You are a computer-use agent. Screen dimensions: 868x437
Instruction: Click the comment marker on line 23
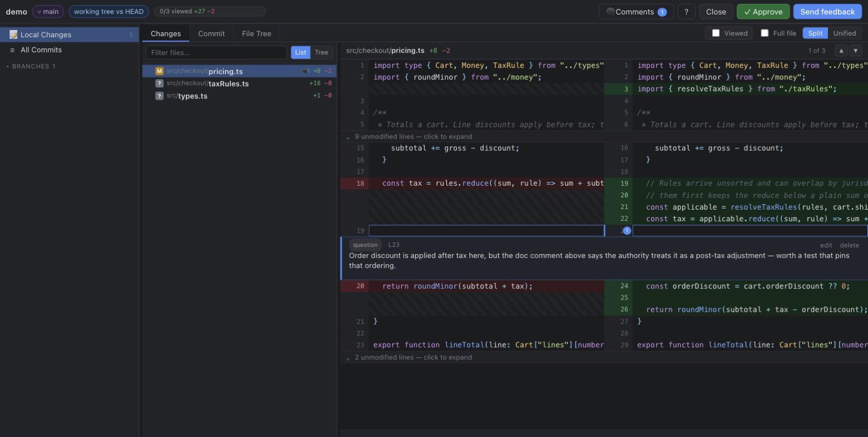pyautogui.click(x=627, y=231)
